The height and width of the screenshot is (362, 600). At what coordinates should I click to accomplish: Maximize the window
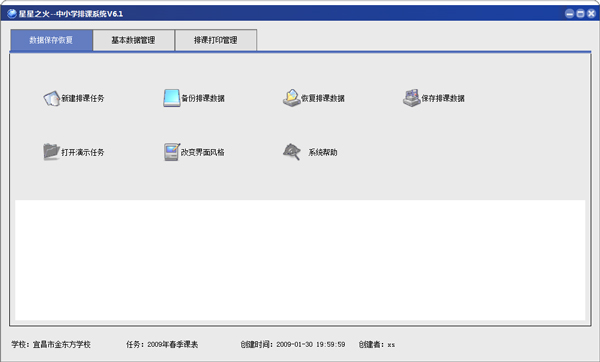(580, 14)
